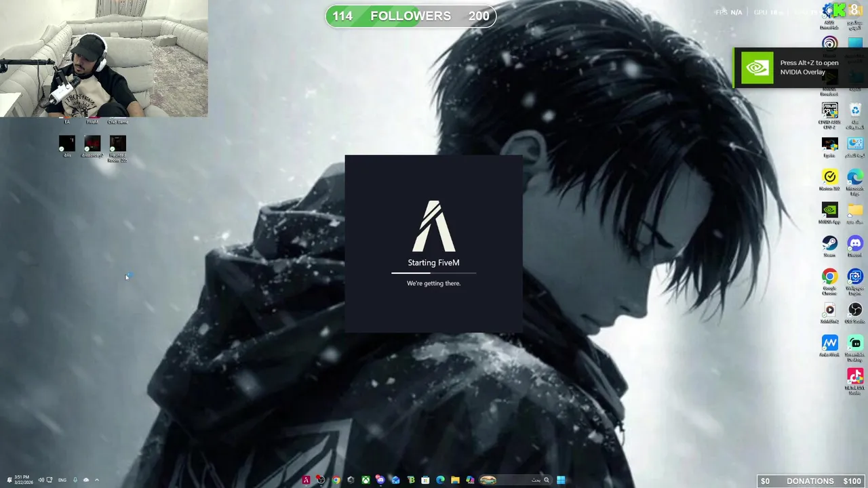Open Microsoft Edge from the taskbar

440,480
